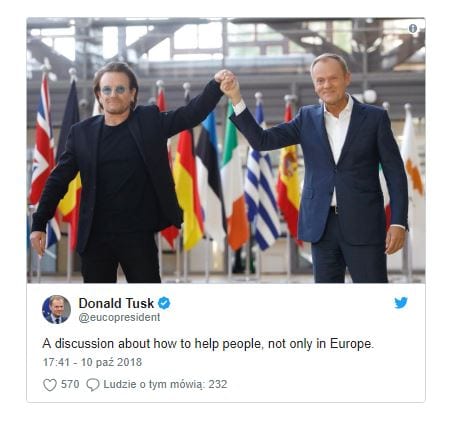This screenshot has width=452, height=422.
Task: Open the 'Ludzie o tym mówią: 232' replies link
Action: 165,384
